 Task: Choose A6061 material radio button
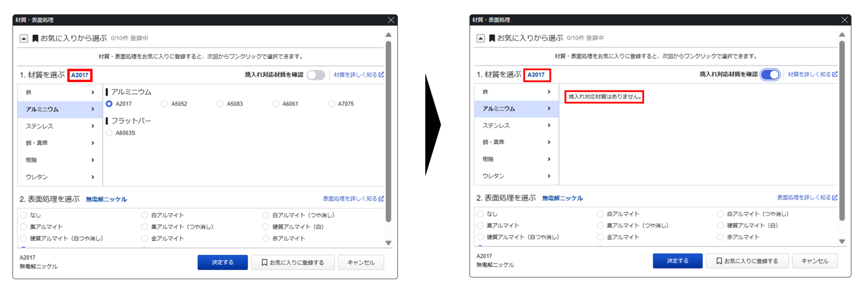tap(276, 104)
